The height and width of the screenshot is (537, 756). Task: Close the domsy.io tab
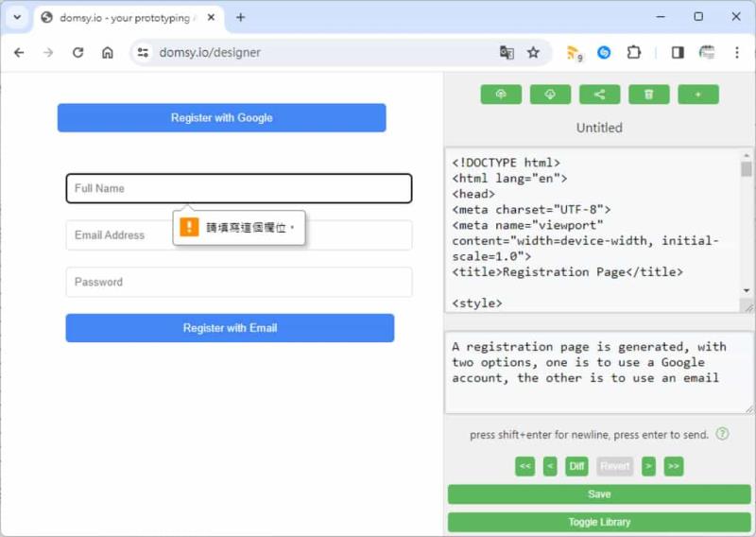coord(211,17)
